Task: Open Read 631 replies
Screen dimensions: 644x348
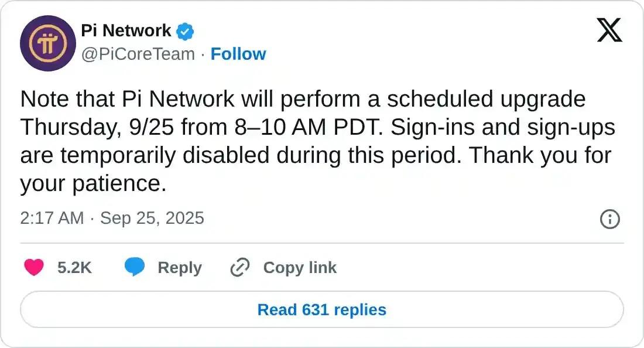Action: tap(322, 310)
